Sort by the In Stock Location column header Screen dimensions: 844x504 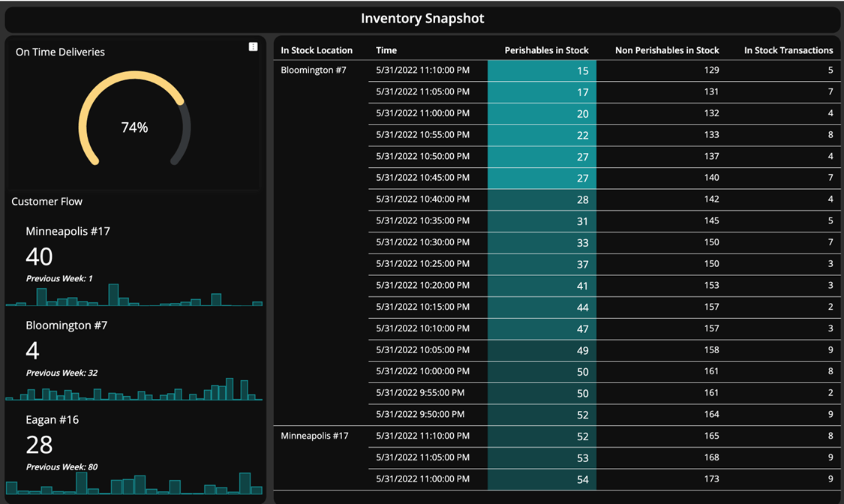(316, 50)
